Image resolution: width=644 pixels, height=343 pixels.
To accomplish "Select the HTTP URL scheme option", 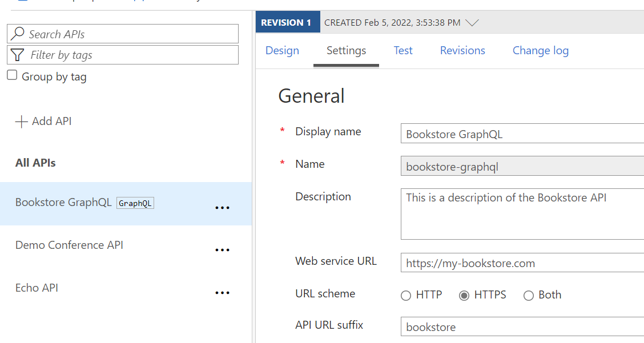I will click(406, 296).
